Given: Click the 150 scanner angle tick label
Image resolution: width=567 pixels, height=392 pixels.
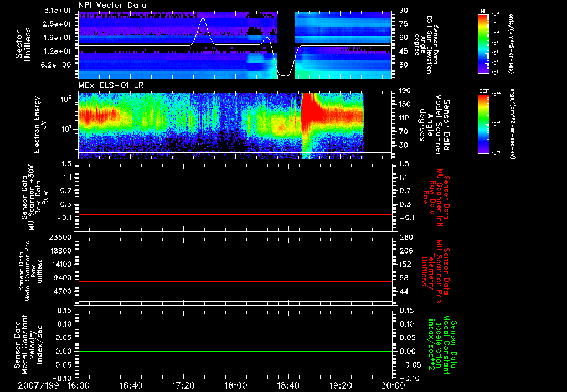Looking at the screenshot, I should 405,104.
